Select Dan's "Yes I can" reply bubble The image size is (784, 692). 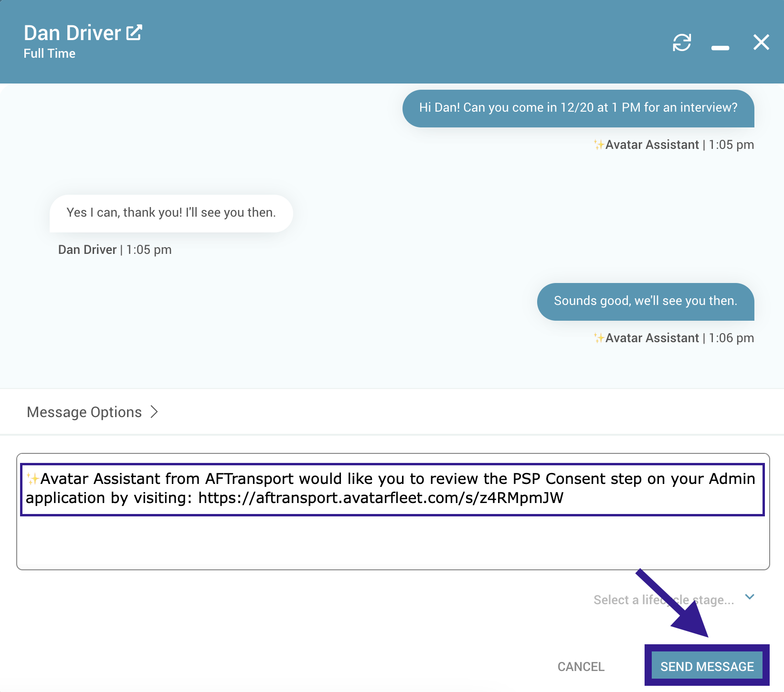tap(171, 213)
